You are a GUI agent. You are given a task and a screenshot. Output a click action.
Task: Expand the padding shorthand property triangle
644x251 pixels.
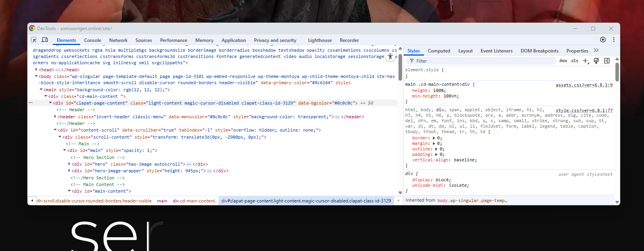(437, 154)
